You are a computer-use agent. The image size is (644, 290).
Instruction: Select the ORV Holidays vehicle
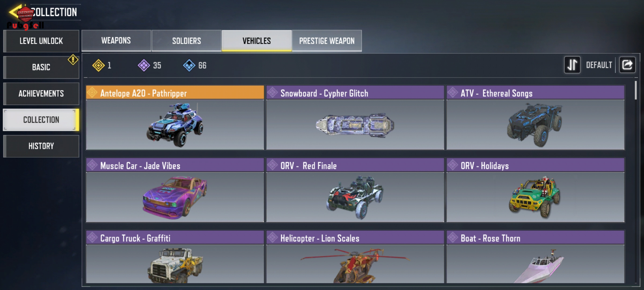536,190
